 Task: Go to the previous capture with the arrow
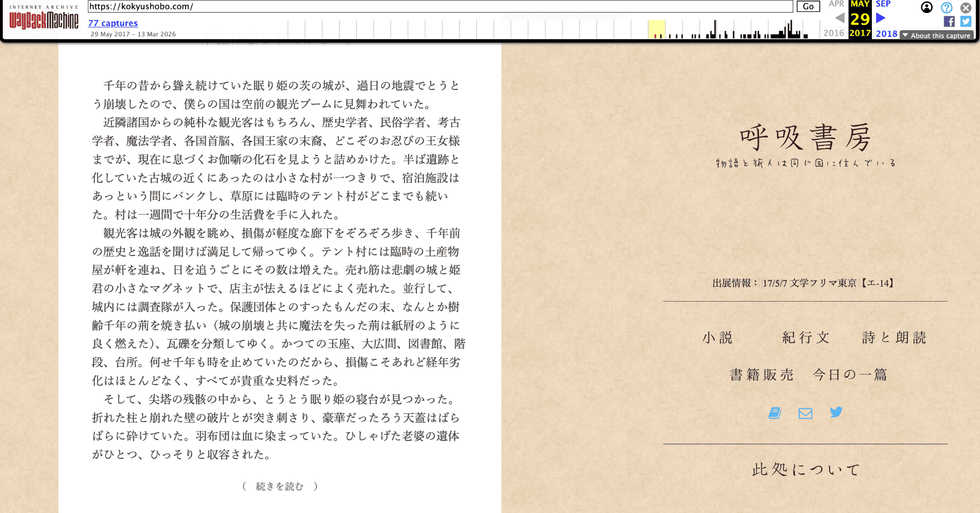point(839,18)
